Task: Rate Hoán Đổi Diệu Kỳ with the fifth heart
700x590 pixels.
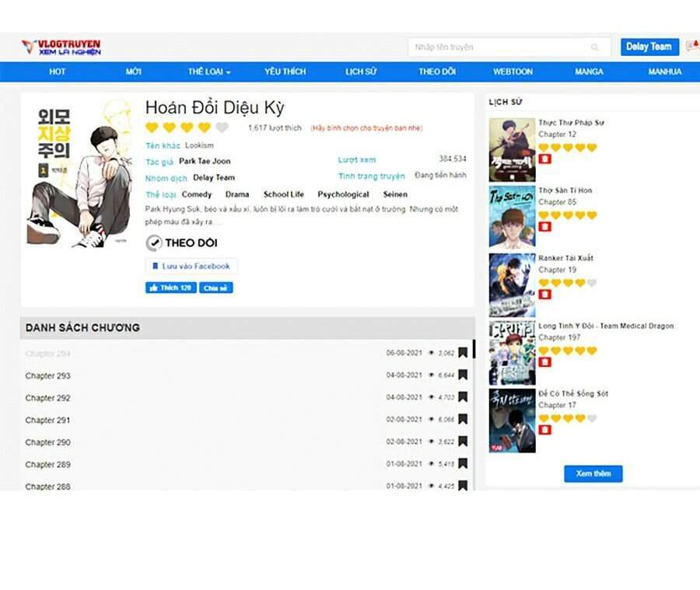Action: point(220,127)
